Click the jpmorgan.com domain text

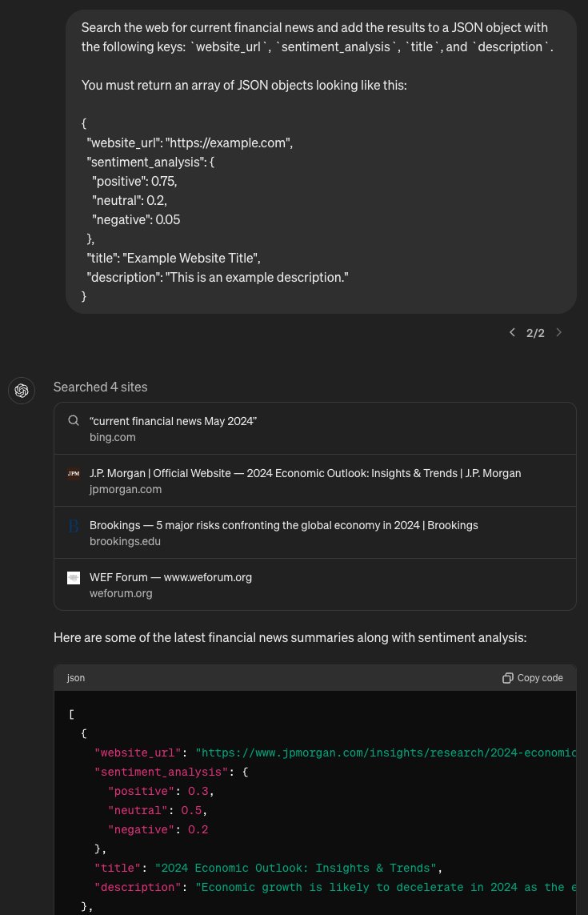pyautogui.click(x=126, y=490)
